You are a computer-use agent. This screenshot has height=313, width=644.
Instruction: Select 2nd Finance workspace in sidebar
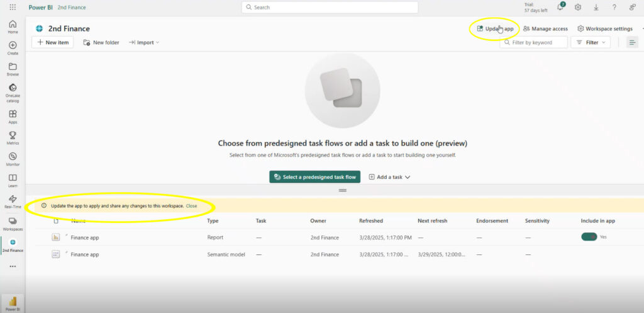[x=13, y=245]
